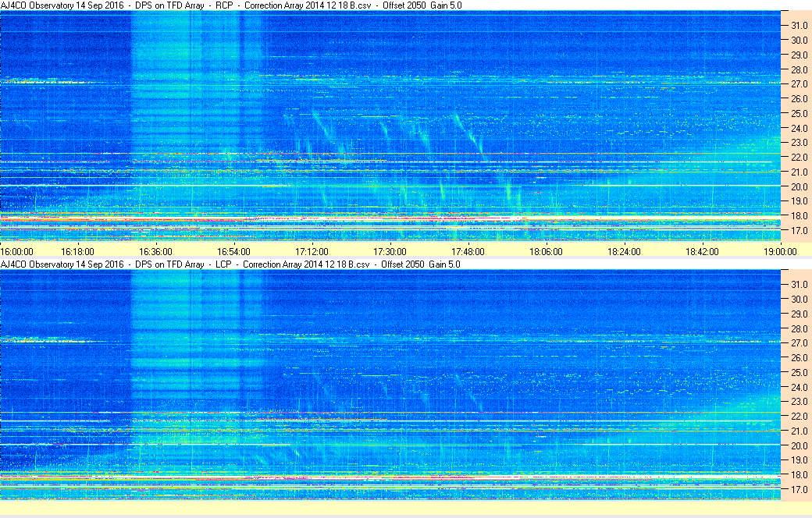Select the 25.0 frequency label in RCP panel
Image resolution: width=812 pixels, height=518 pixels.
(x=796, y=114)
